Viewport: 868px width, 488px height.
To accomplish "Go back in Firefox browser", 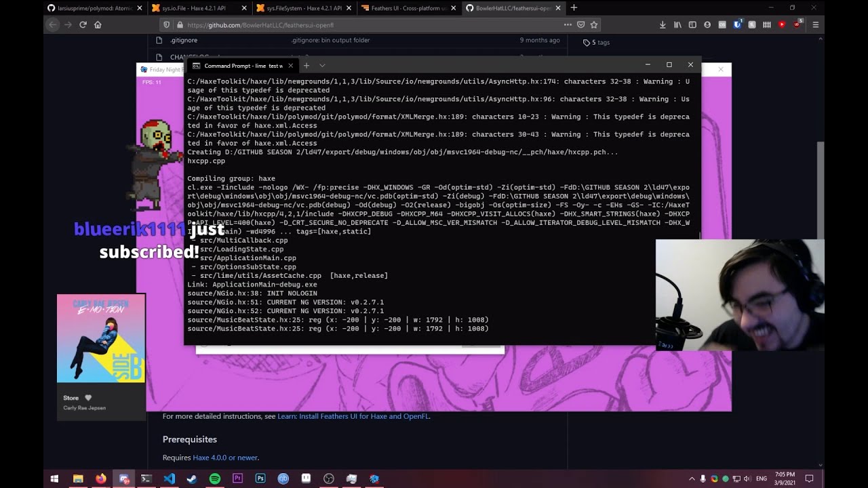I will click(x=52, y=24).
